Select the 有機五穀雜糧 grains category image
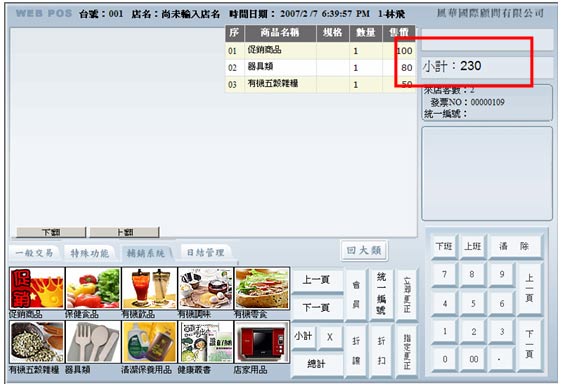This screenshot has height=388, width=563. (37, 342)
